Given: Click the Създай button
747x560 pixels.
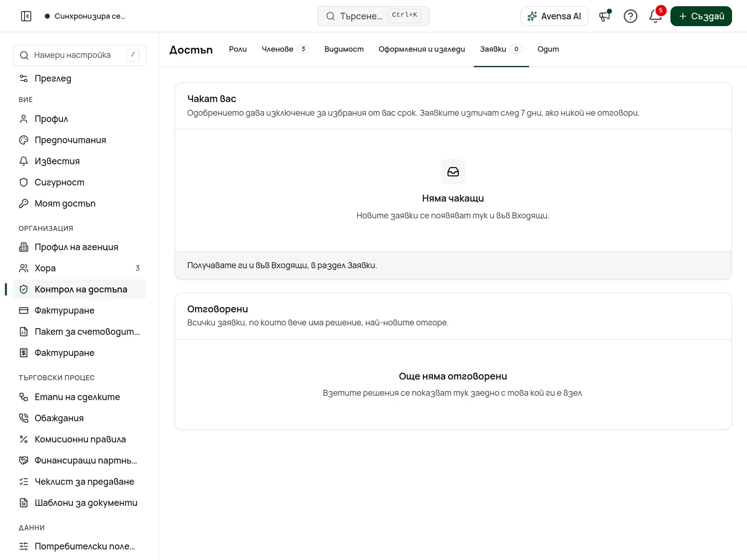Looking at the screenshot, I should pos(701,16).
